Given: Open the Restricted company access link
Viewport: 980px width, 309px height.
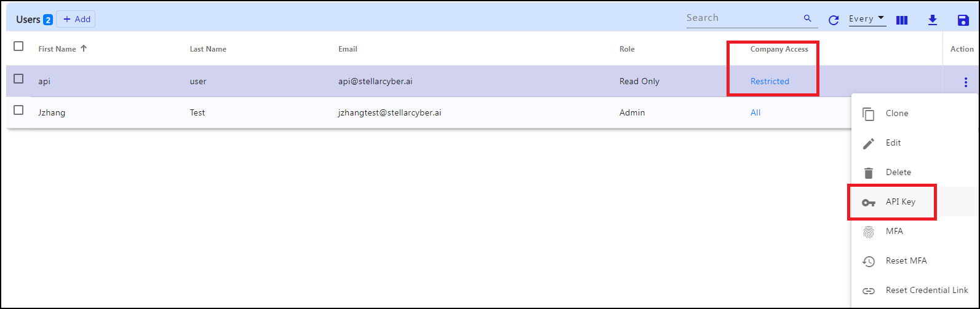Looking at the screenshot, I should coord(770,81).
